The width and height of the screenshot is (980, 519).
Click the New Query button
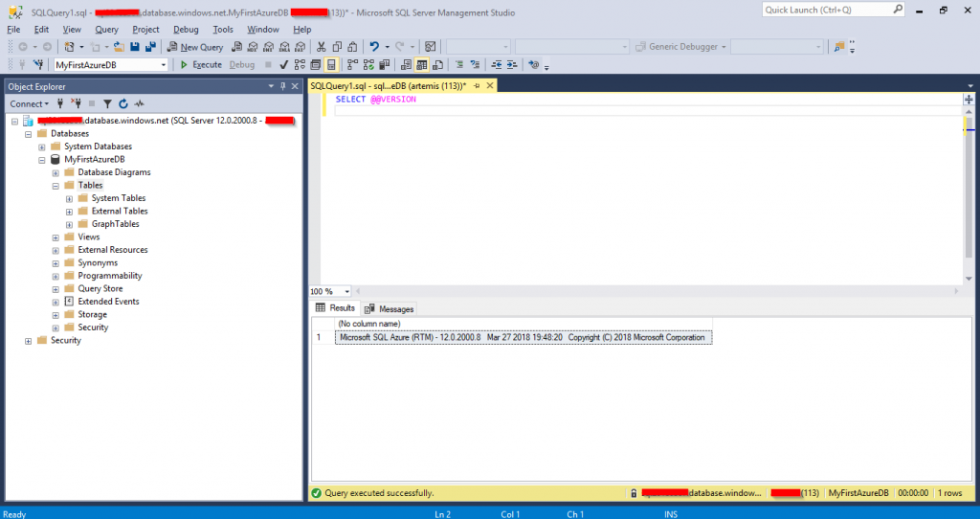coord(195,47)
